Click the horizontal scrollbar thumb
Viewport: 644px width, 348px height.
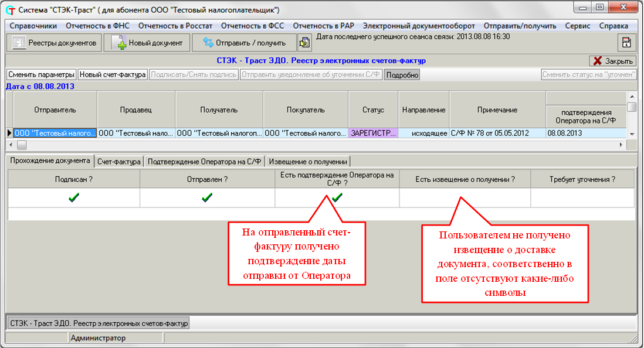[x=22, y=145]
